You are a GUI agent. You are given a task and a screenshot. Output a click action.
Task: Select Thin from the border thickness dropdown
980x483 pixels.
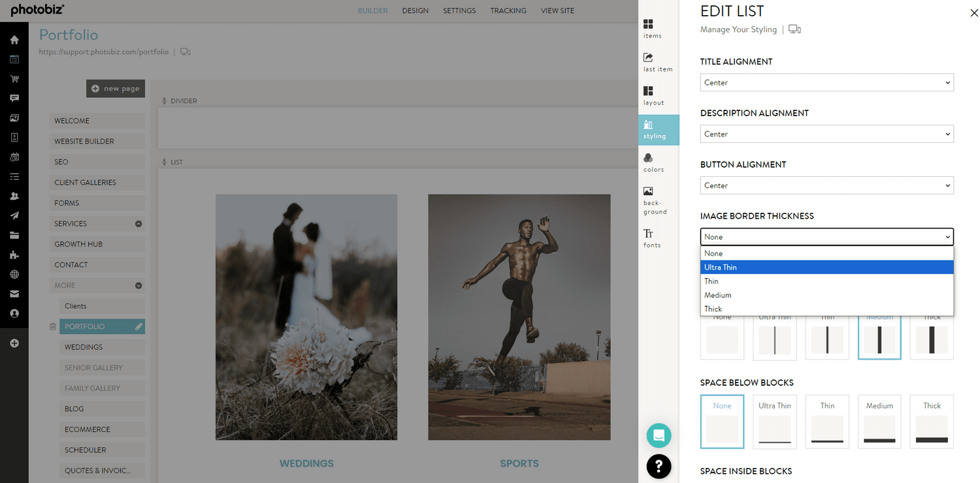click(826, 281)
